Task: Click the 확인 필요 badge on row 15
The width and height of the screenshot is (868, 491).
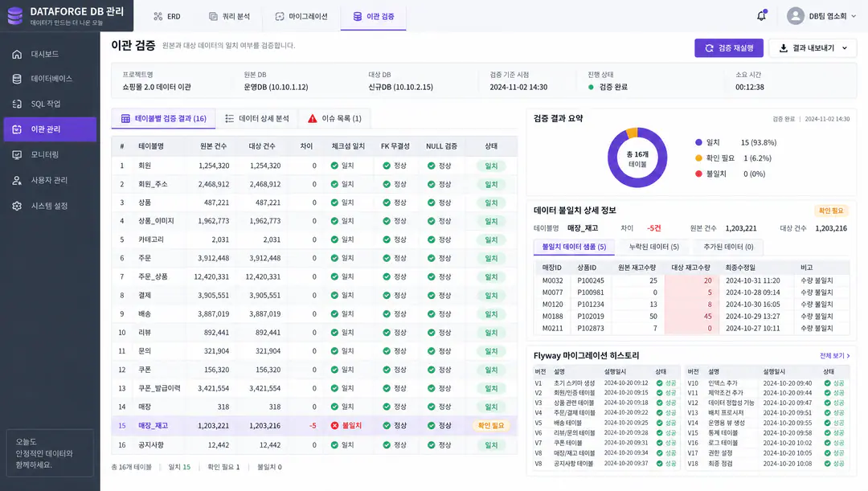Action: coord(491,426)
